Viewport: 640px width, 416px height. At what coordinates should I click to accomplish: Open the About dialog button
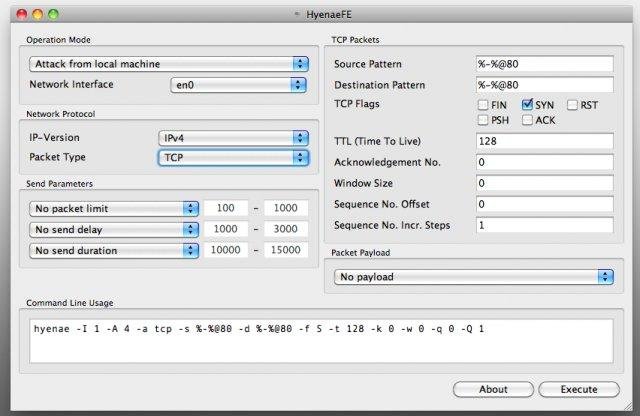coord(493,389)
